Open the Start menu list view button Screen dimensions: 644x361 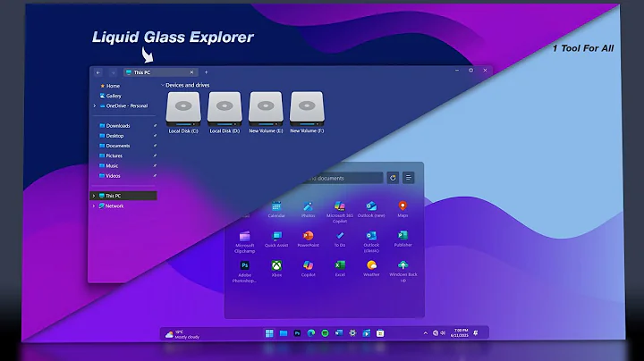(x=408, y=178)
